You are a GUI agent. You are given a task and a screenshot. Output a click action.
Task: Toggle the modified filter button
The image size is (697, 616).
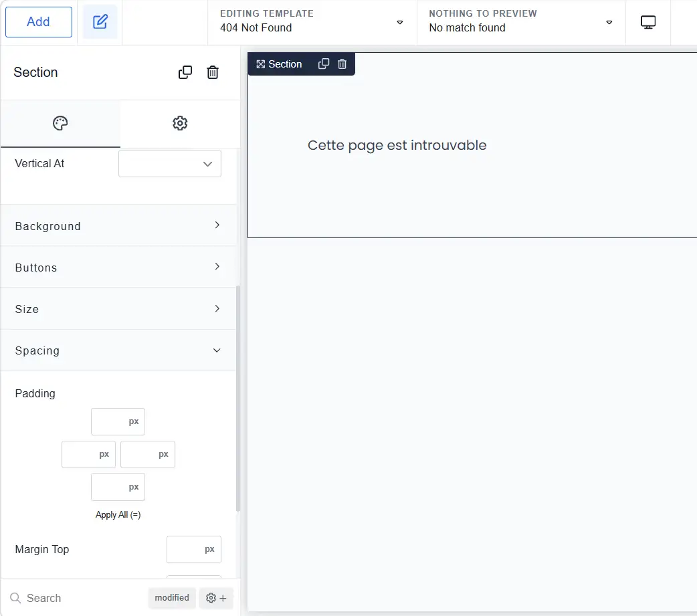[172, 598]
